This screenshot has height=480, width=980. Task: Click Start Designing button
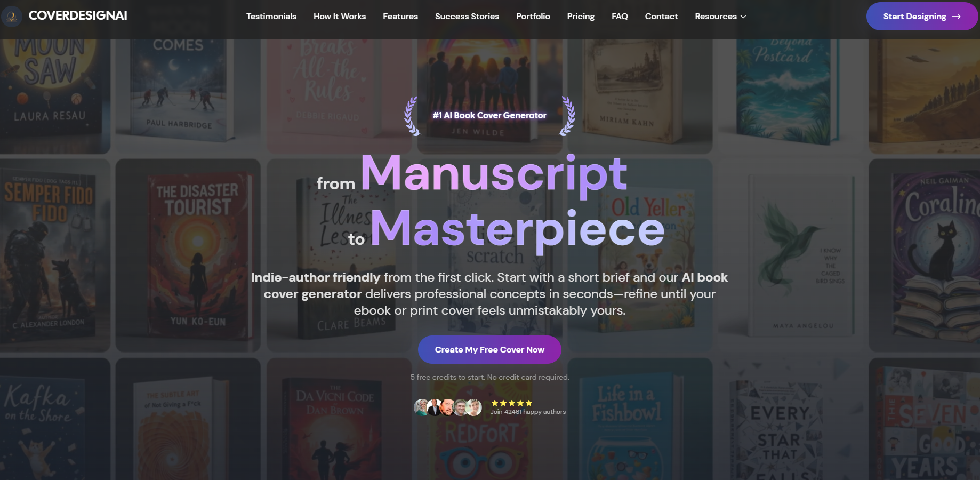point(922,17)
